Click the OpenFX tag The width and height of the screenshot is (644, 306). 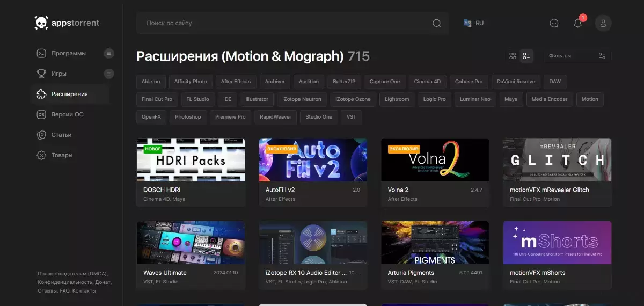[x=151, y=117]
